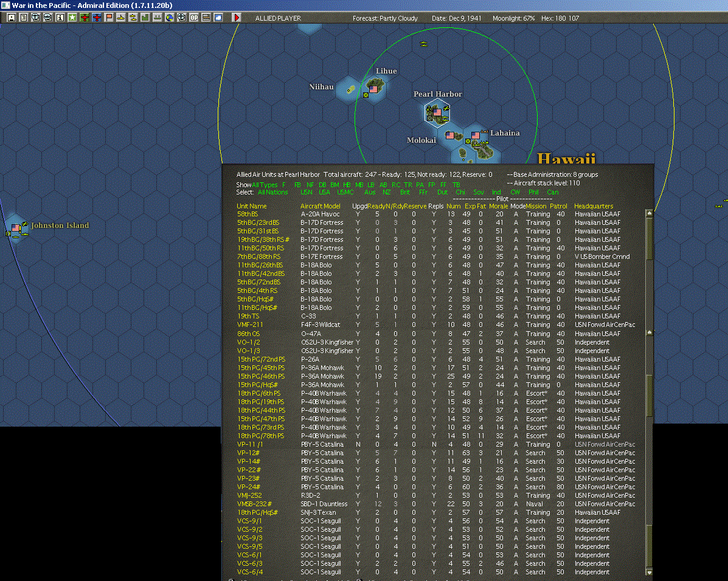Toggle the USMC nation filter

point(345,192)
